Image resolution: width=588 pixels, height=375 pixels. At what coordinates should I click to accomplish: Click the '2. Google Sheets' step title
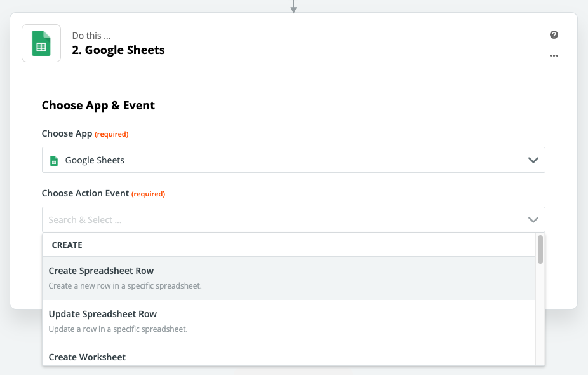(119, 50)
